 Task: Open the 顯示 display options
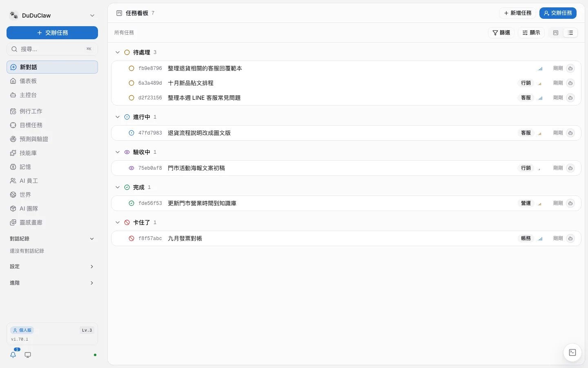[x=531, y=33]
